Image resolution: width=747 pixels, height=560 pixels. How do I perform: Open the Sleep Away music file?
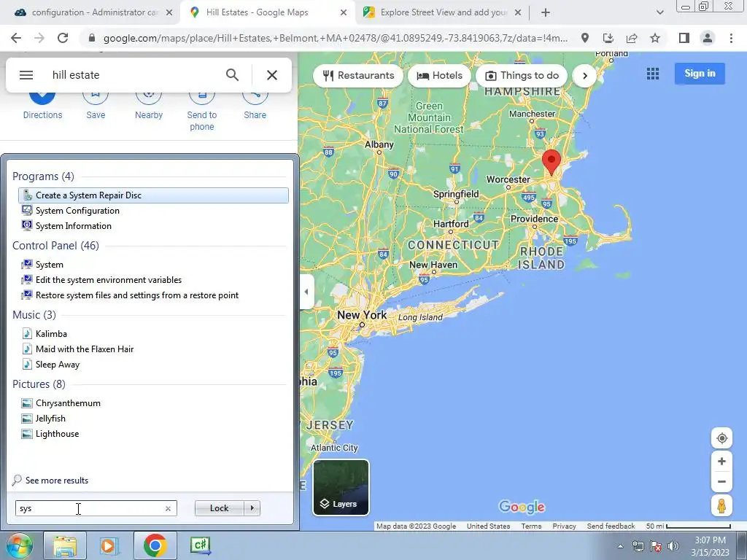[x=153, y=365]
